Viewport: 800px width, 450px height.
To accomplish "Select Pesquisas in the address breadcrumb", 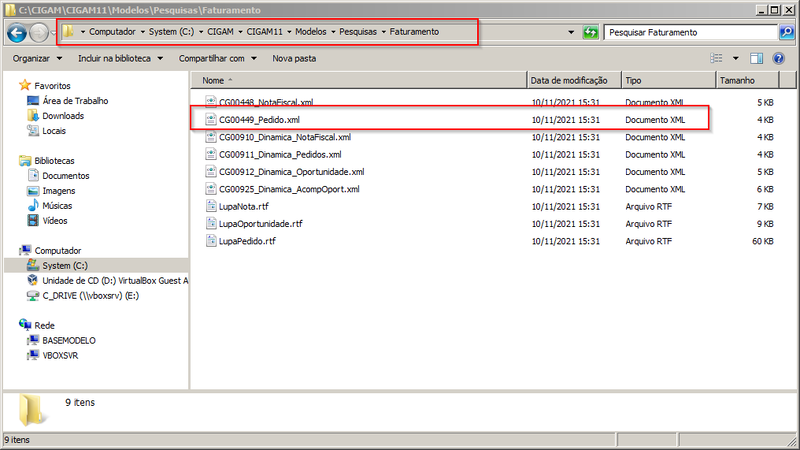I will 358,32.
